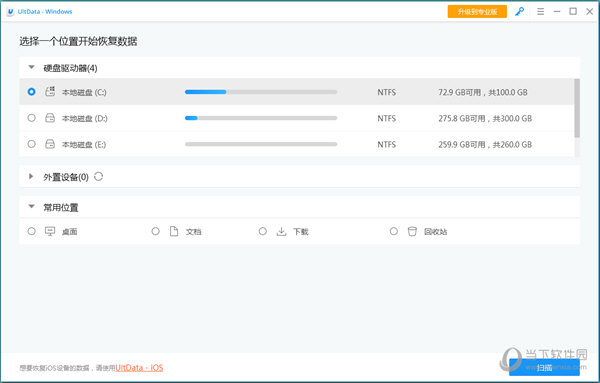Choose the 桌面 location radio button
This screenshot has width=600, height=383.
31,231
